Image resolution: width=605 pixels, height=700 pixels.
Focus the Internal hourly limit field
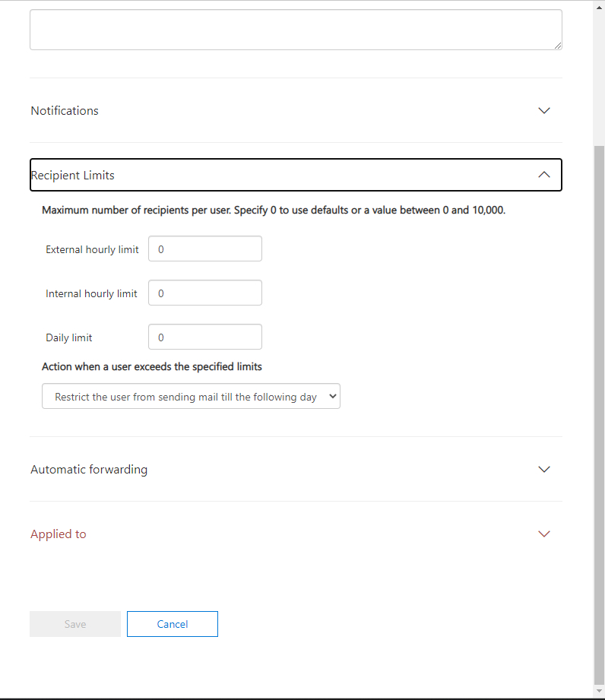(x=205, y=293)
